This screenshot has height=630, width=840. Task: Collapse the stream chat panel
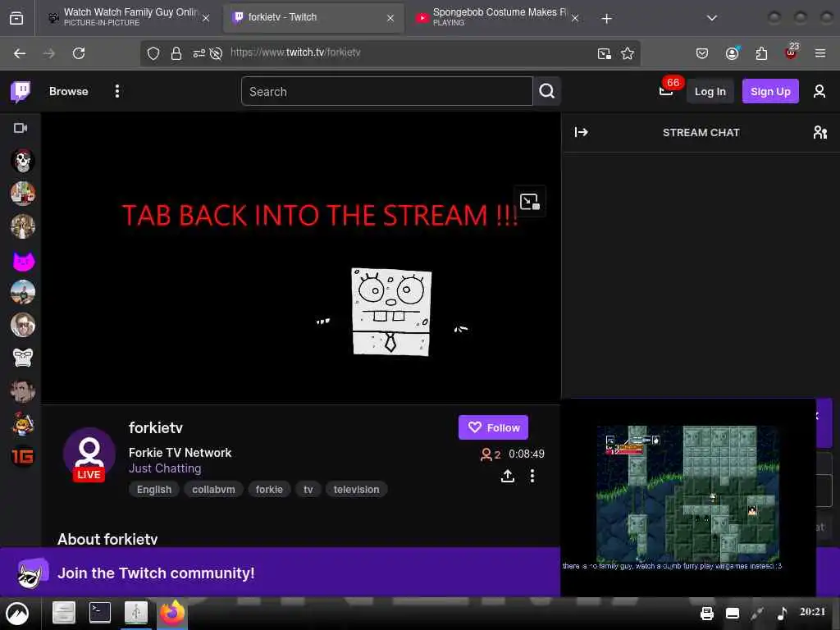pyautogui.click(x=582, y=132)
